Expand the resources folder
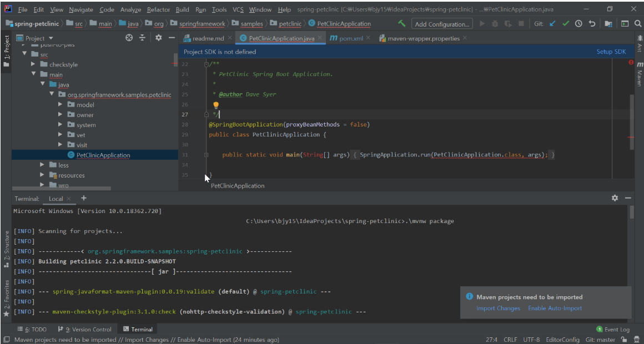This screenshot has width=644, height=344. pos(42,175)
